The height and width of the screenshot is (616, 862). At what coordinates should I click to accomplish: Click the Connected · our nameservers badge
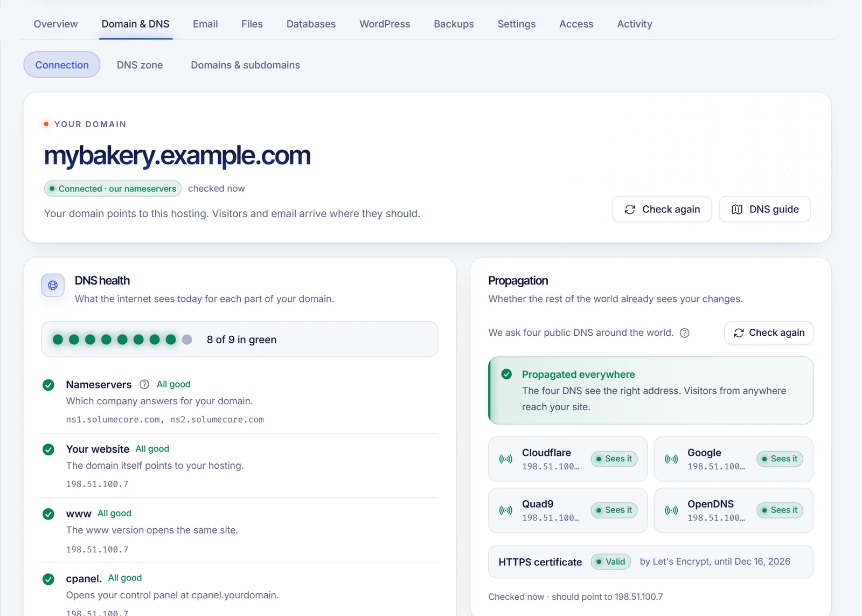coord(113,189)
